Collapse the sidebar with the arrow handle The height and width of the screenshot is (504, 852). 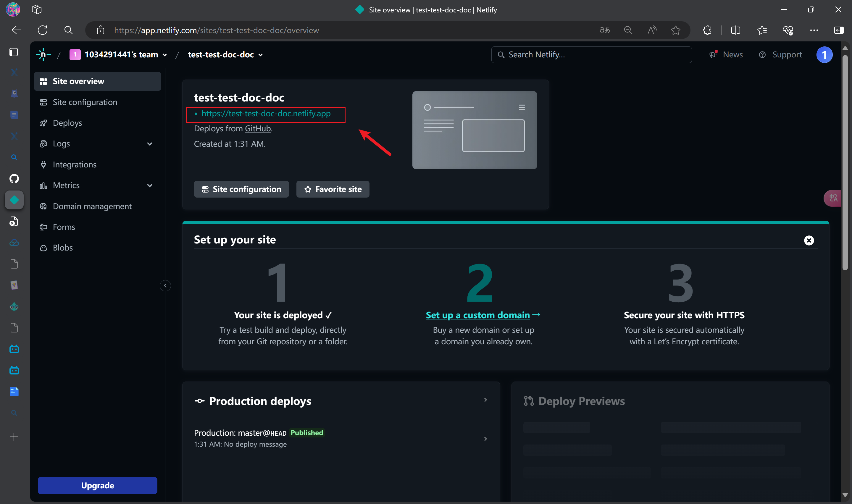click(165, 286)
